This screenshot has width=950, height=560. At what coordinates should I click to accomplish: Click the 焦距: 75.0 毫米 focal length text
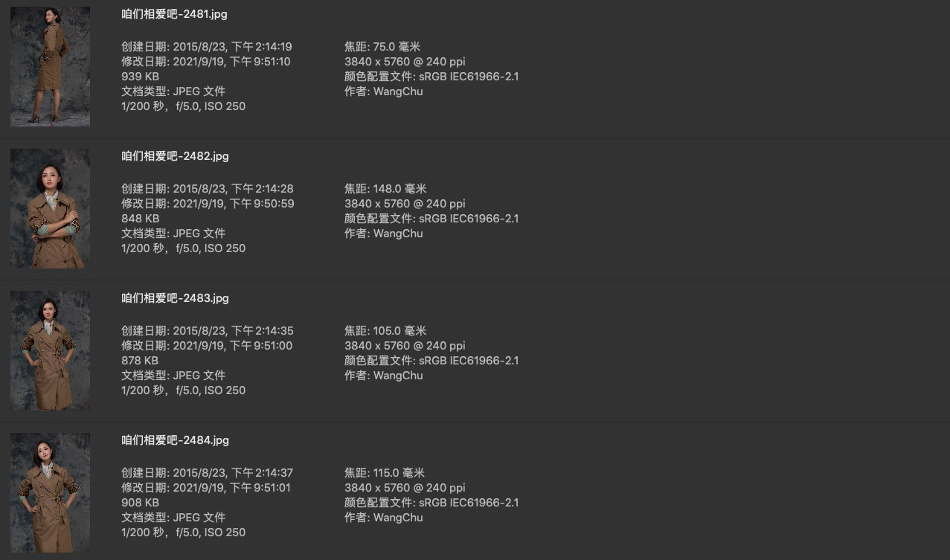click(x=382, y=47)
